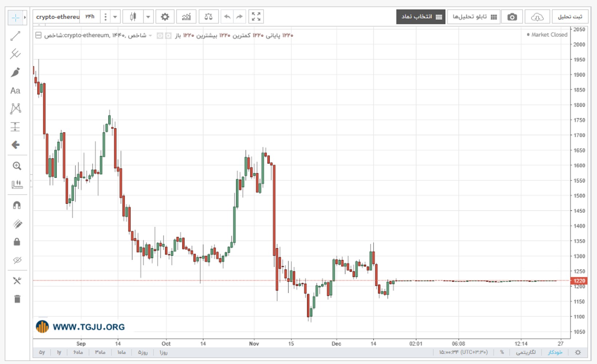Screen dimensions: 597x364
Task: Open chart properties gear in top toolbar
Action: point(165,17)
